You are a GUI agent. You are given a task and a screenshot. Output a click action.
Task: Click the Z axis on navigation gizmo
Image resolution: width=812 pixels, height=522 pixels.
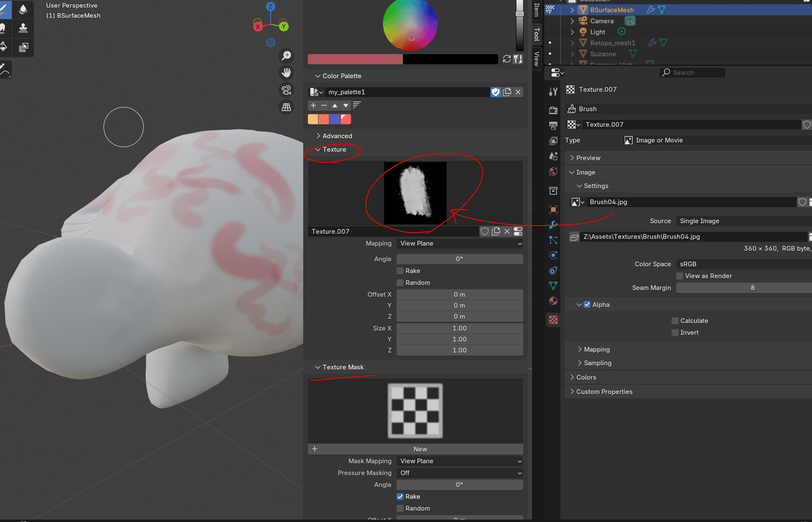tap(271, 7)
